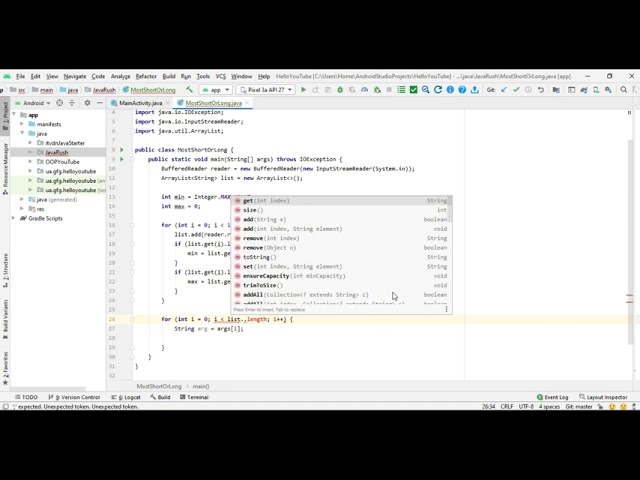
Task: Open the Project tool window side tab
Action: point(5,114)
